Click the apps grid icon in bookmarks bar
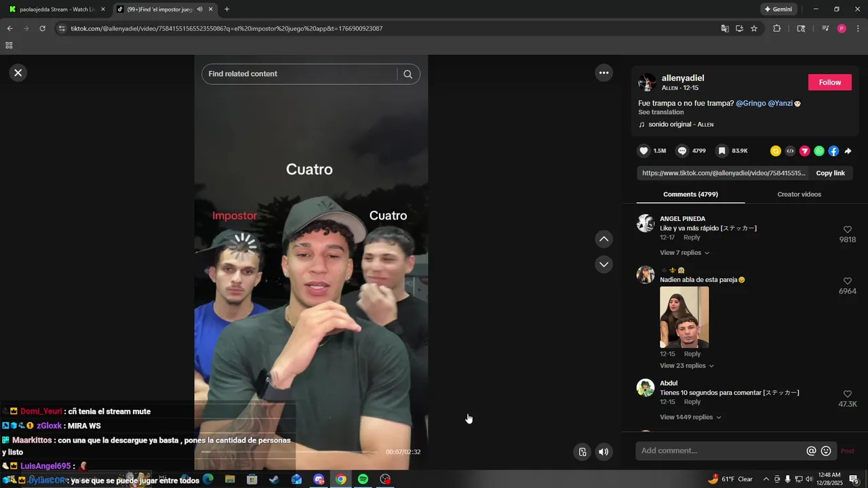The image size is (868, 488). (x=9, y=45)
